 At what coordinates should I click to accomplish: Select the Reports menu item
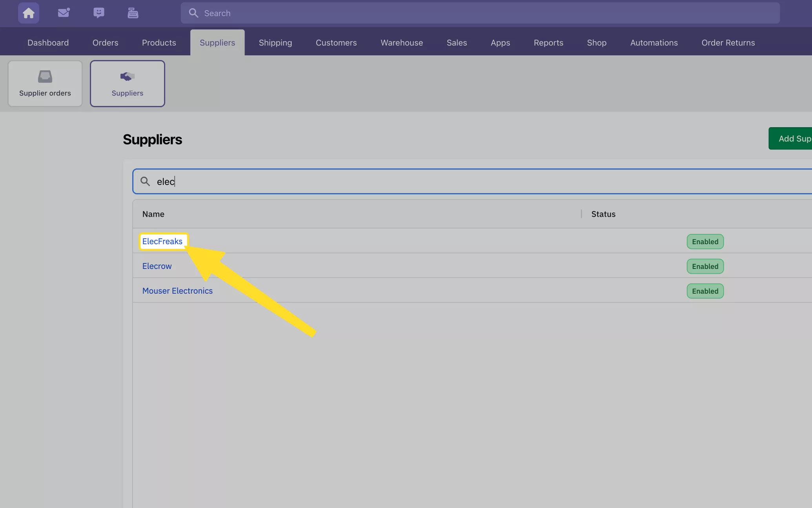(548, 42)
